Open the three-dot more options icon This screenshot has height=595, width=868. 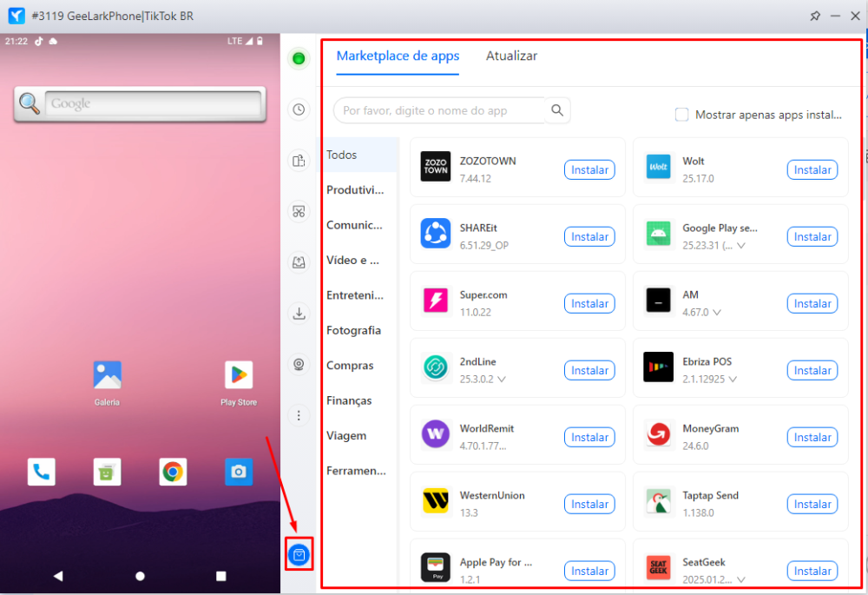pos(299,415)
